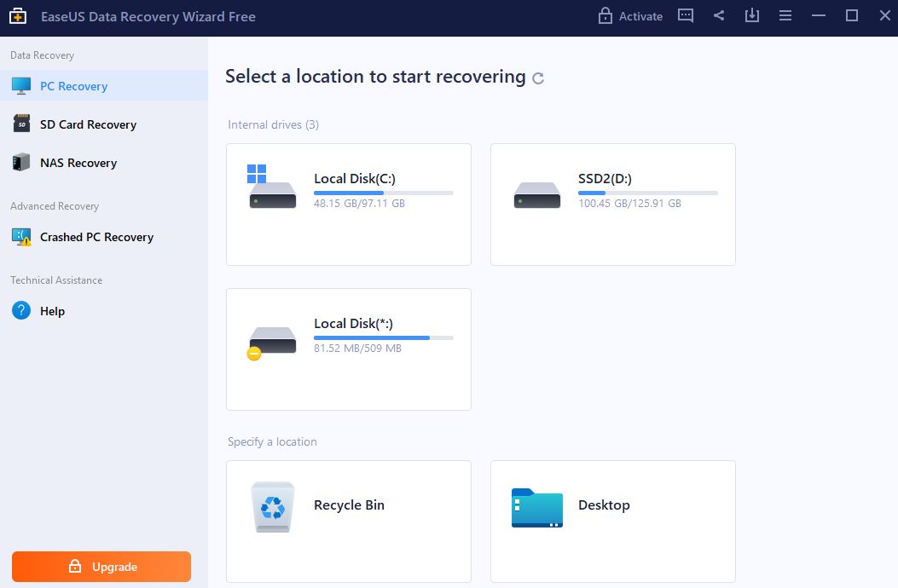898x588 pixels.
Task: Switch to NAS Recovery
Action: [x=104, y=163]
